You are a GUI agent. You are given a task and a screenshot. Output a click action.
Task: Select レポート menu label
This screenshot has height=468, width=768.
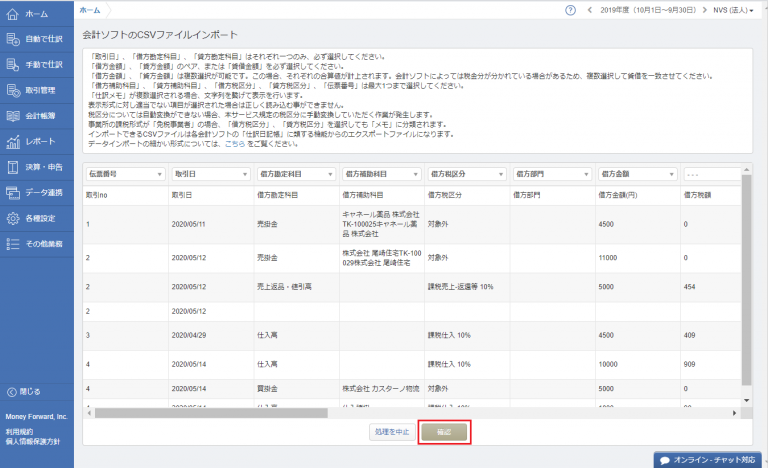40,142
